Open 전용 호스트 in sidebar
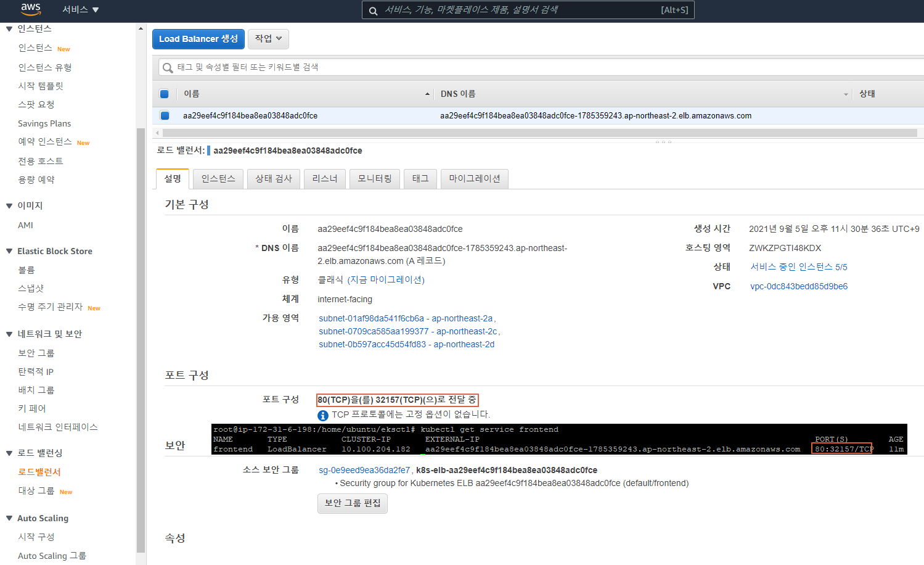Screen dimensions: 924x565 [x=41, y=161]
